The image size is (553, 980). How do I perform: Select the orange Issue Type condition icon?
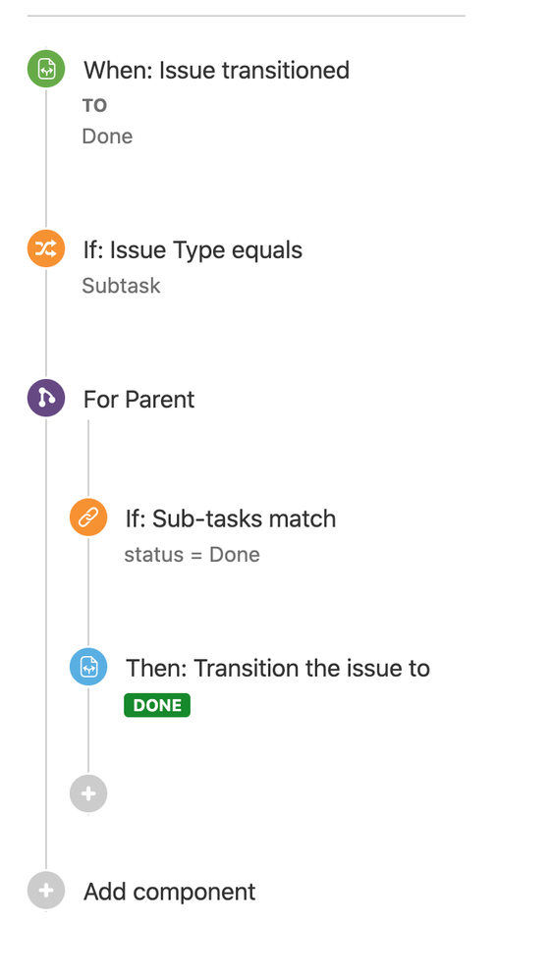point(45,248)
